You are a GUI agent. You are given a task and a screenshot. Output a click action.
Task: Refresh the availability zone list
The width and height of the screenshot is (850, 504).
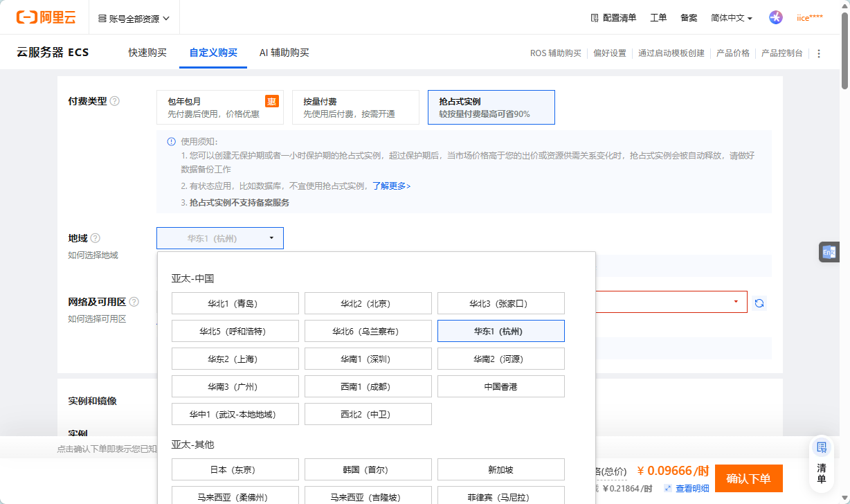coord(759,303)
